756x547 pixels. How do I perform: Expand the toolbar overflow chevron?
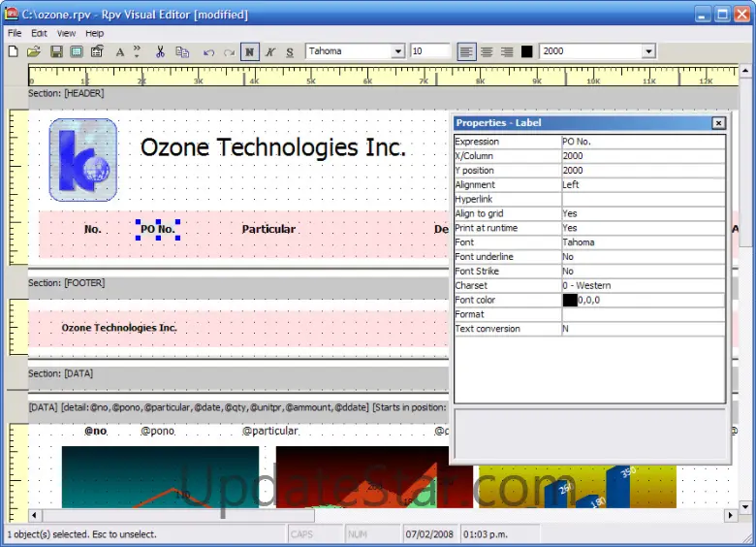(x=137, y=51)
